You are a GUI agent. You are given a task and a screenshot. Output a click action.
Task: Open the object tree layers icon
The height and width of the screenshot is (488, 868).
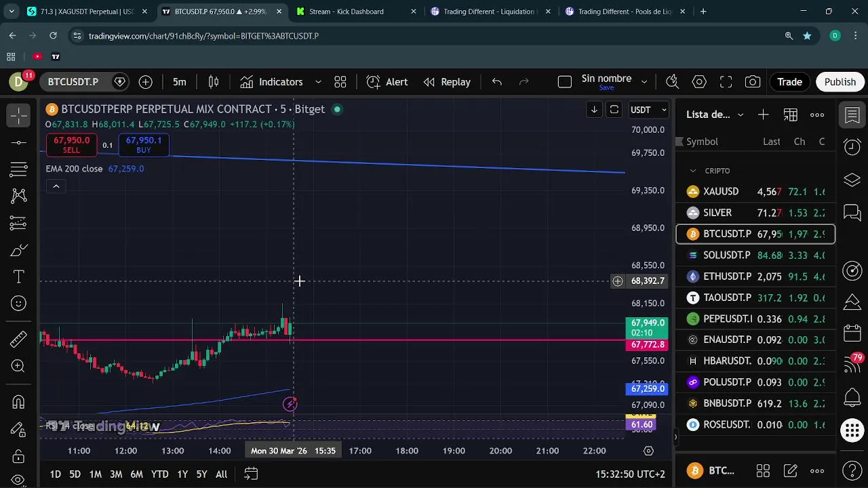(x=852, y=180)
